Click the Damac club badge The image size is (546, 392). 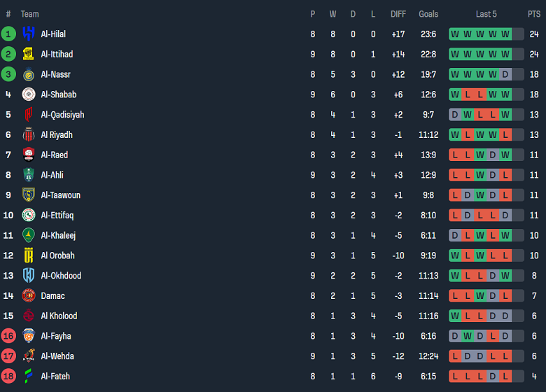[29, 295]
